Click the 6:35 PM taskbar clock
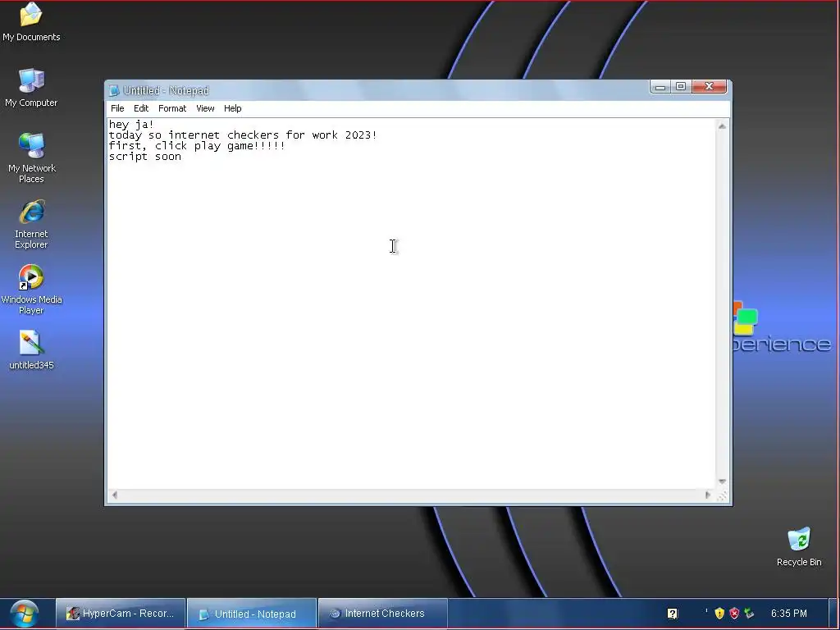The width and height of the screenshot is (840, 630). (x=788, y=614)
